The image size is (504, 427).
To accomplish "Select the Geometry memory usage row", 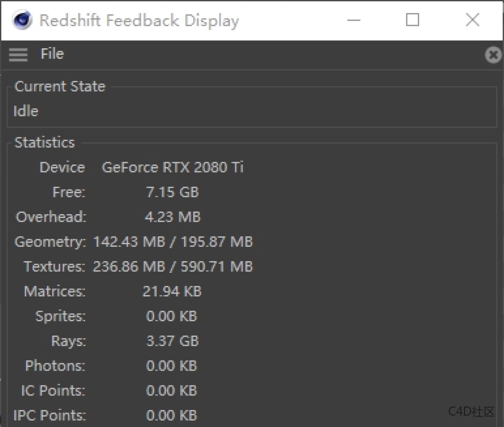I will [x=171, y=241].
